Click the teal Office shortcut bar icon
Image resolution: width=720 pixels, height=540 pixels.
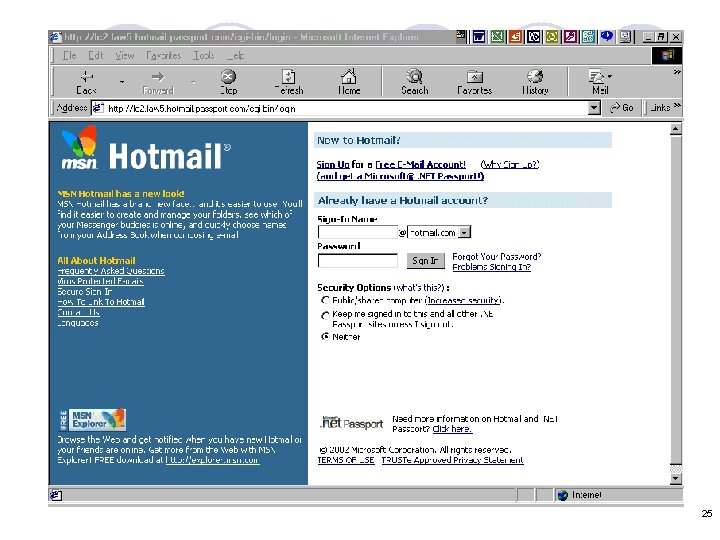click(x=588, y=37)
